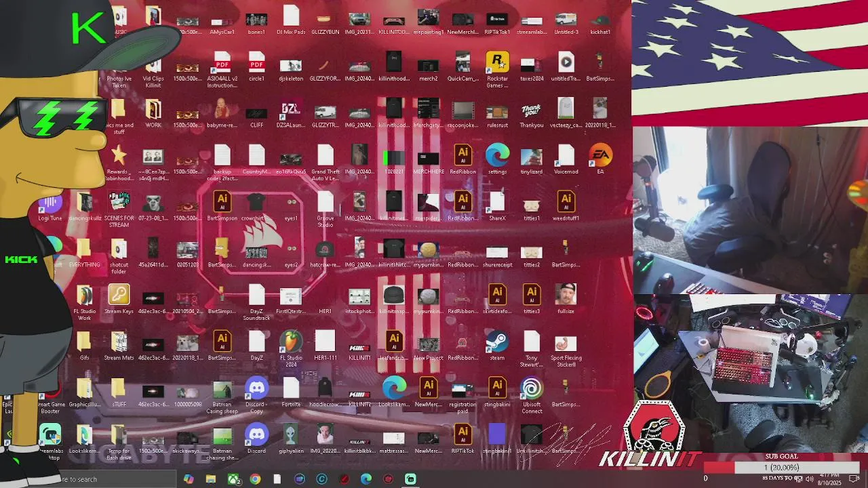
Task: Select the ASIO4ALL v2 Instruction PDF
Action: [222, 63]
